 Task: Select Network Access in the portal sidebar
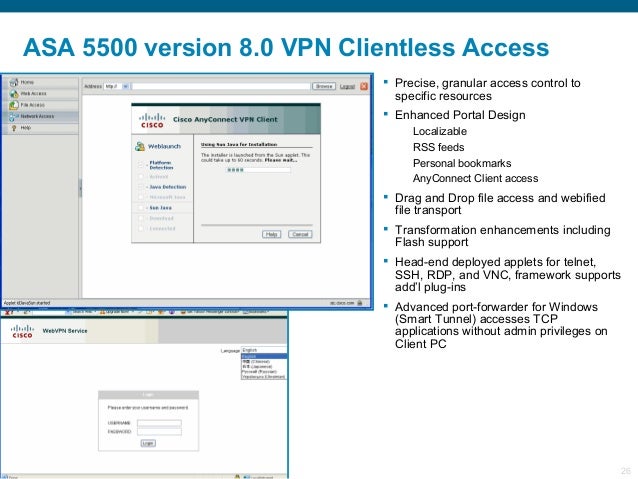40,116
